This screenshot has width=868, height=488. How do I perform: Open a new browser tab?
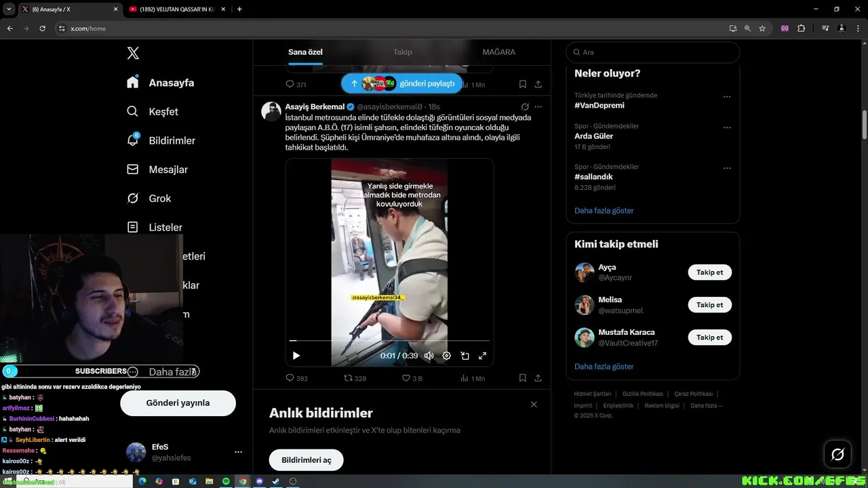click(x=239, y=9)
